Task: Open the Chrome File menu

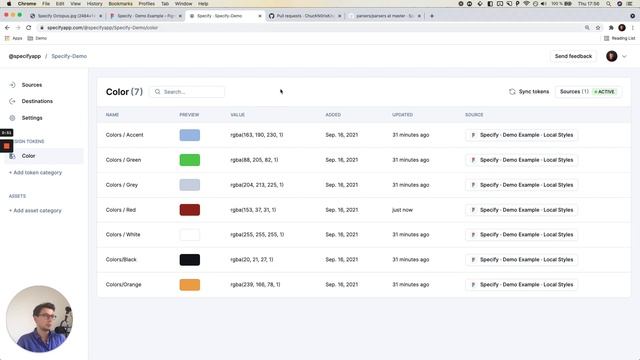Action: click(46, 4)
